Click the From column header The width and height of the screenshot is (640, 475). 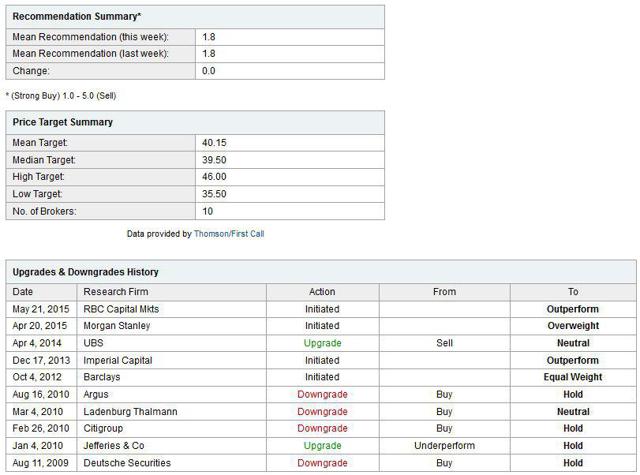(x=444, y=292)
